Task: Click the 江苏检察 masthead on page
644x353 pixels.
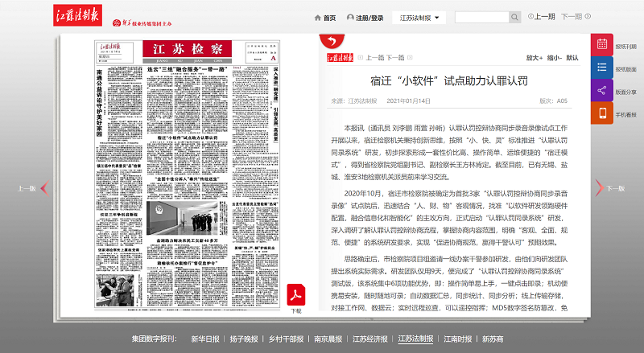Action: click(x=188, y=49)
